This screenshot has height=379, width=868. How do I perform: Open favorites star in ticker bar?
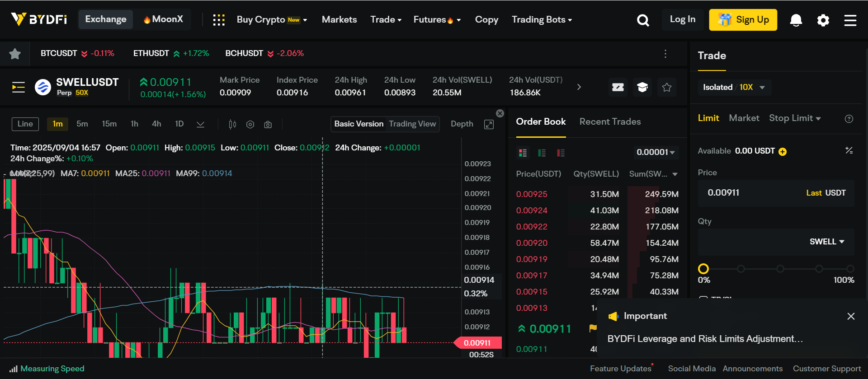(x=15, y=54)
